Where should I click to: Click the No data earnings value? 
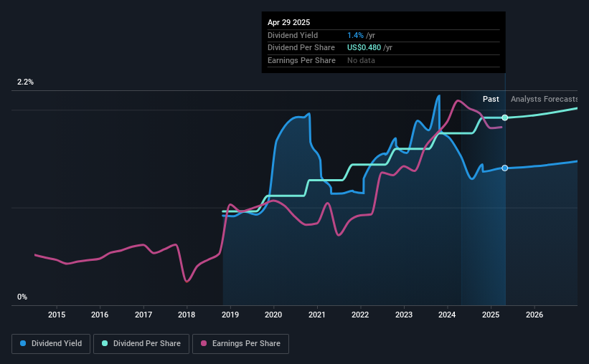coord(361,60)
